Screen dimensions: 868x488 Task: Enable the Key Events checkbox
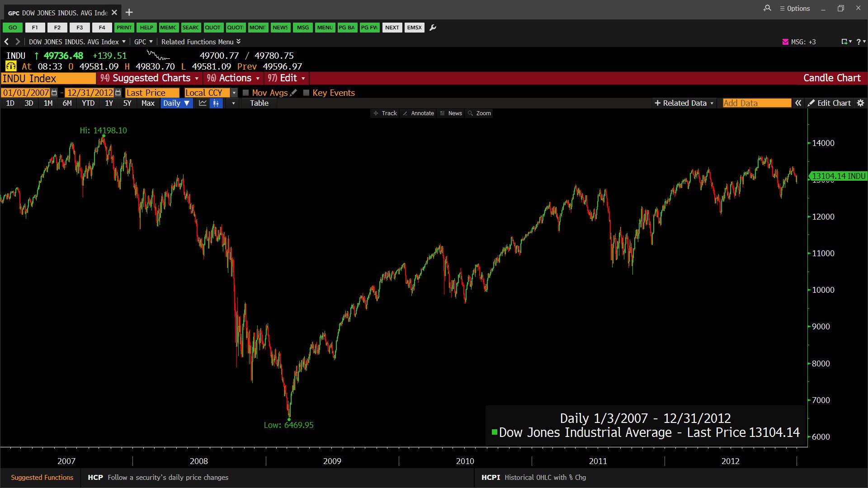306,93
